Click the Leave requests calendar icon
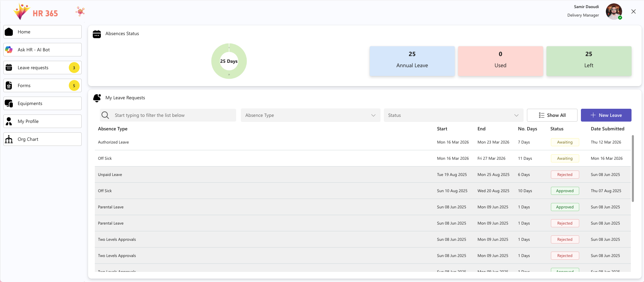This screenshot has height=282, width=644. click(x=9, y=68)
